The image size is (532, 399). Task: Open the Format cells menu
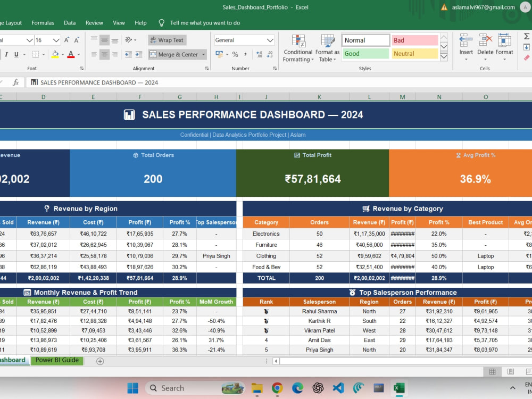coord(504,47)
